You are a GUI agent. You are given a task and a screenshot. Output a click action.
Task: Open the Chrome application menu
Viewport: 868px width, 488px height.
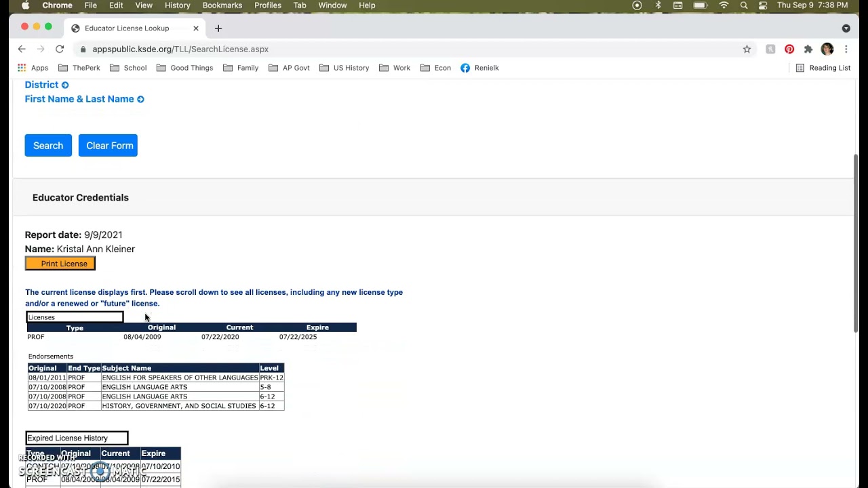click(57, 5)
